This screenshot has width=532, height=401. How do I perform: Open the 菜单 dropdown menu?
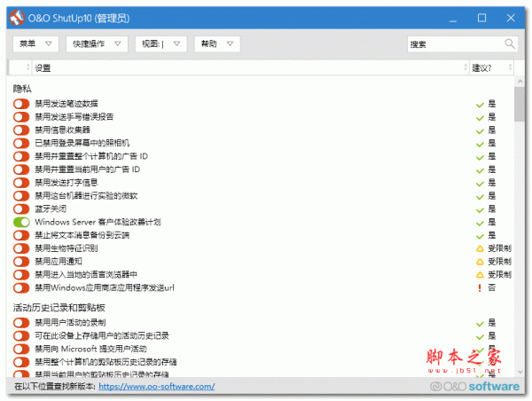click(35, 43)
